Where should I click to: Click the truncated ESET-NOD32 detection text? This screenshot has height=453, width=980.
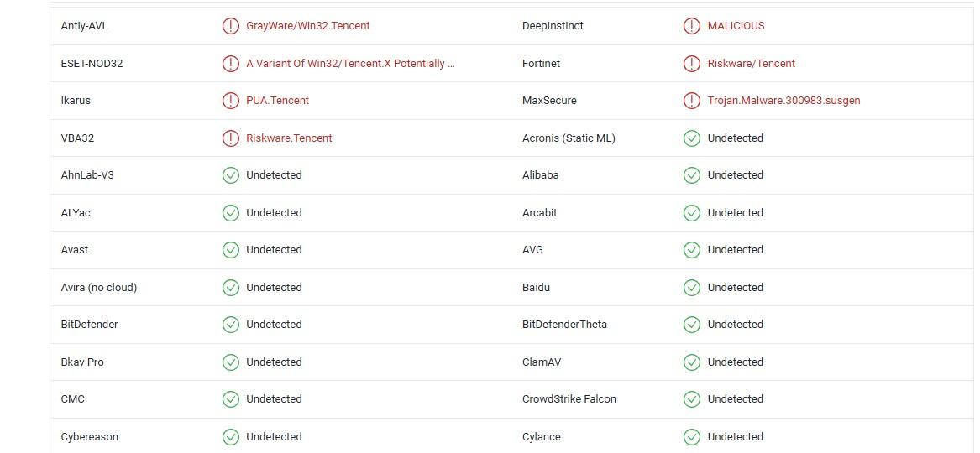[x=351, y=63]
